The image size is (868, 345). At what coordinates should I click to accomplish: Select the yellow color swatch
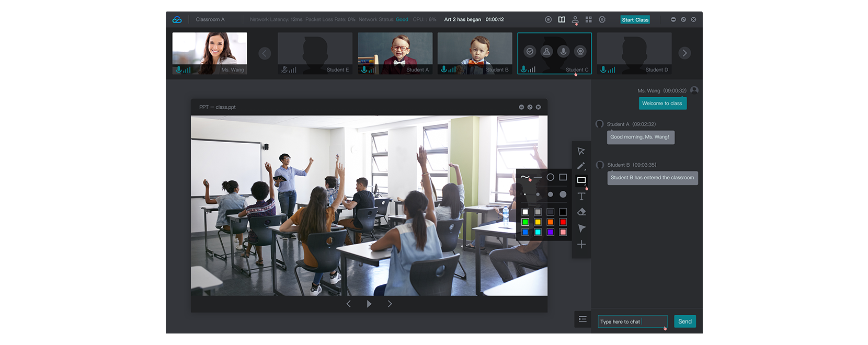click(x=538, y=222)
